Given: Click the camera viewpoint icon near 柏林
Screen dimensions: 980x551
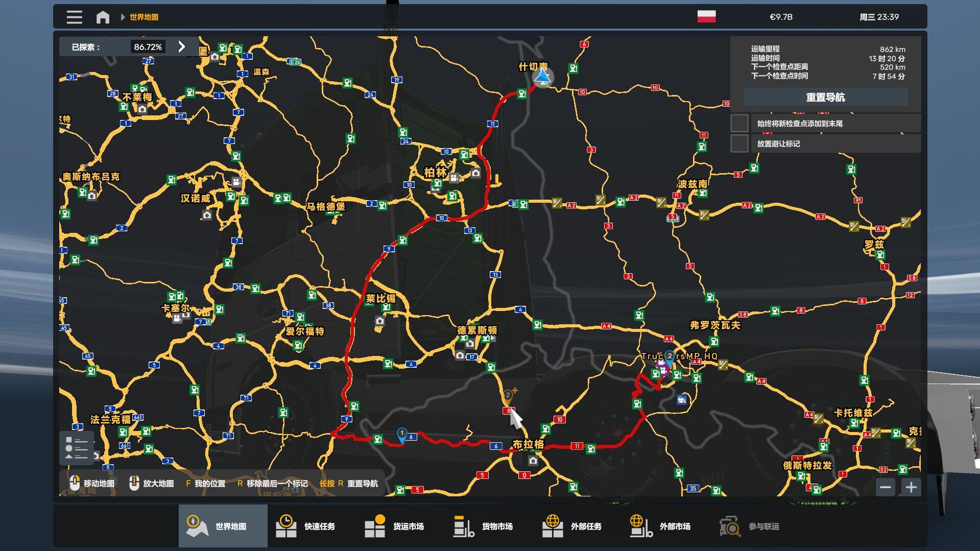Looking at the screenshot, I should pyautogui.click(x=476, y=173).
